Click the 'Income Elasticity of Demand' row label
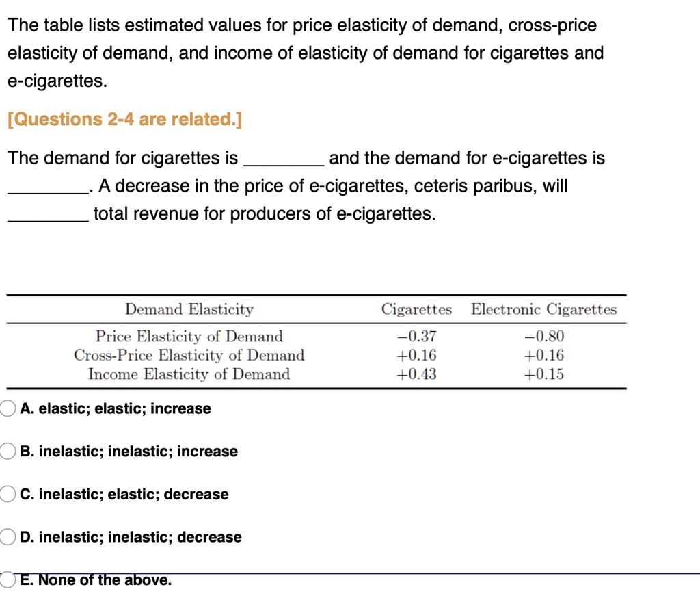700x600 pixels. 189,374
